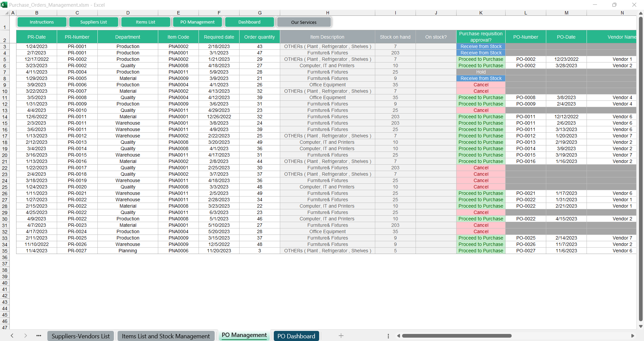Click the horizontal scrollbar thumb
This screenshot has width=644, height=341.
457,336
